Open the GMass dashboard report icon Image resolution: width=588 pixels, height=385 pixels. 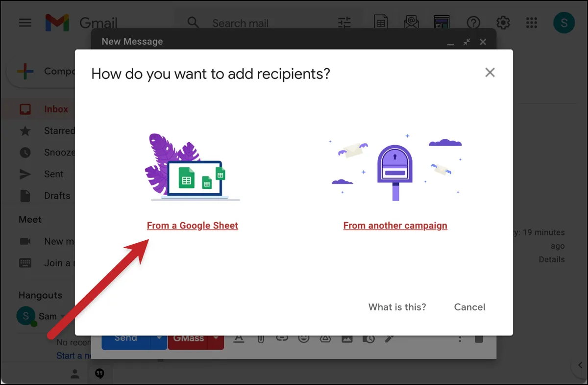coord(442,23)
